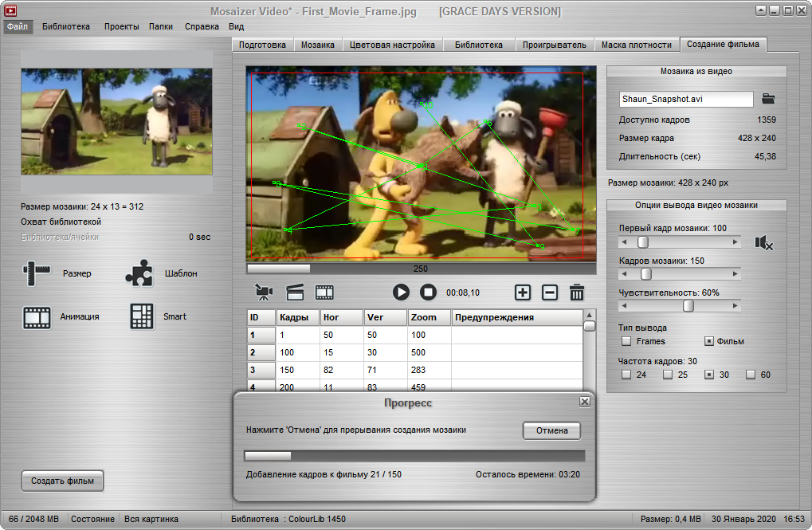Click the Shaun_Snapshot.avi filename field
This screenshot has height=530, width=812.
click(x=685, y=99)
